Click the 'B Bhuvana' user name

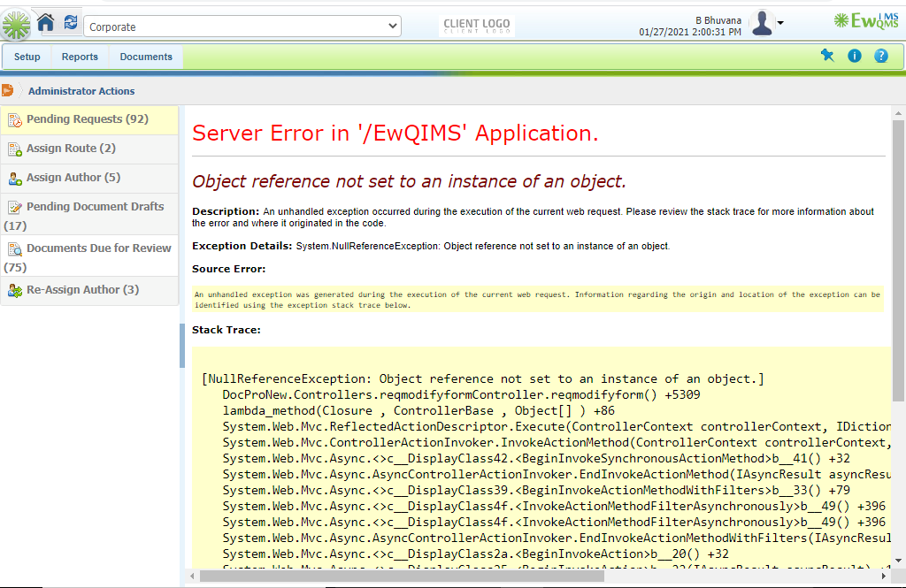pyautogui.click(x=718, y=21)
